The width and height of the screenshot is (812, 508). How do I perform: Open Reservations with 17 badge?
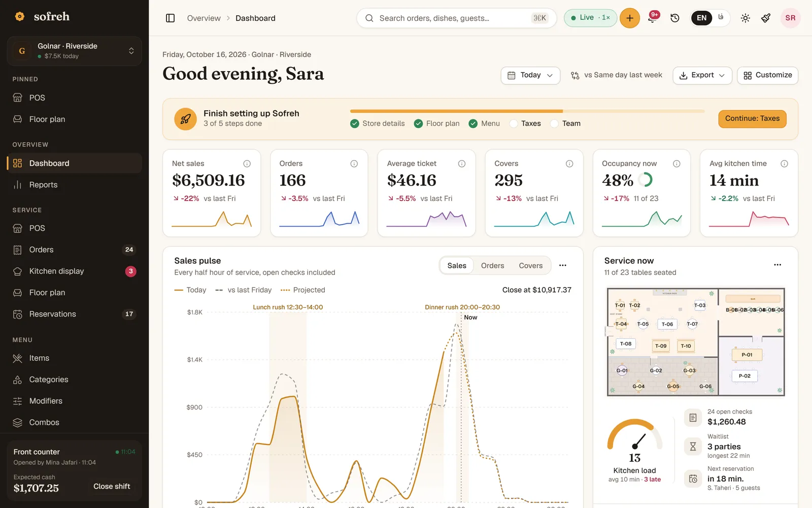click(74, 314)
